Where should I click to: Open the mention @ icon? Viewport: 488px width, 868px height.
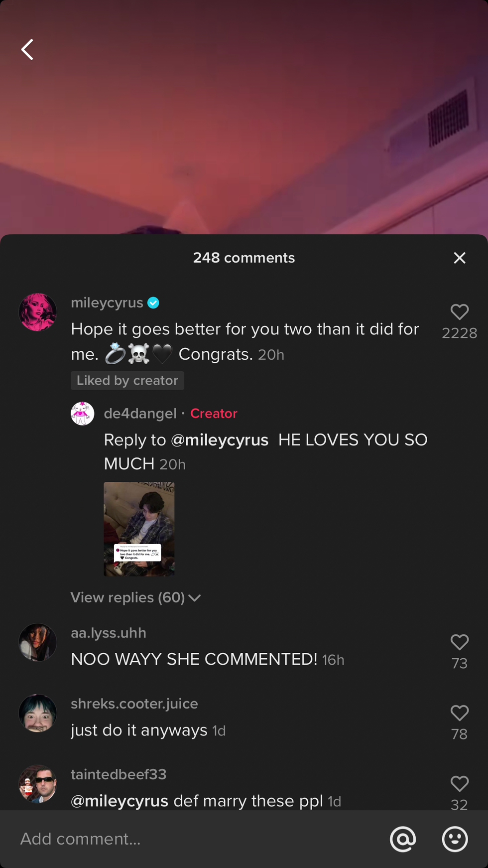coord(403,839)
